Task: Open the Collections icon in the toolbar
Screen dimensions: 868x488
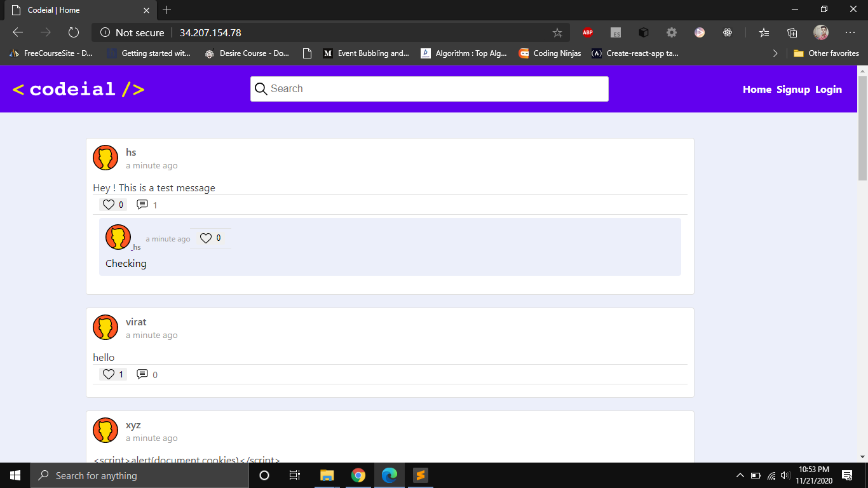Action: tap(792, 32)
